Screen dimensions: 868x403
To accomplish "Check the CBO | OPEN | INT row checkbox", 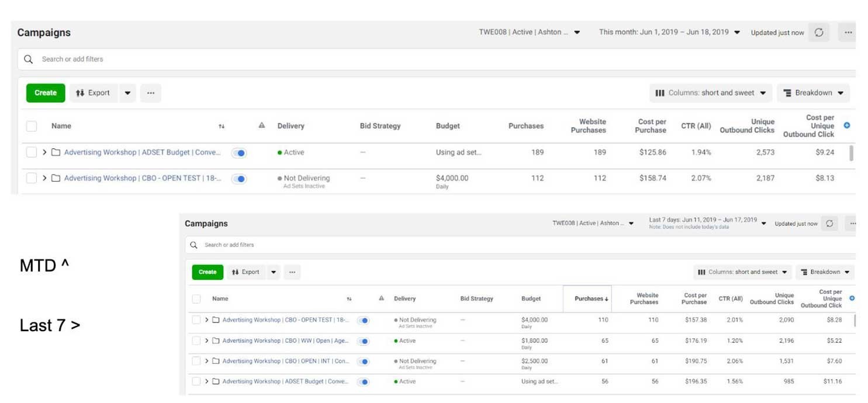I will tap(196, 361).
